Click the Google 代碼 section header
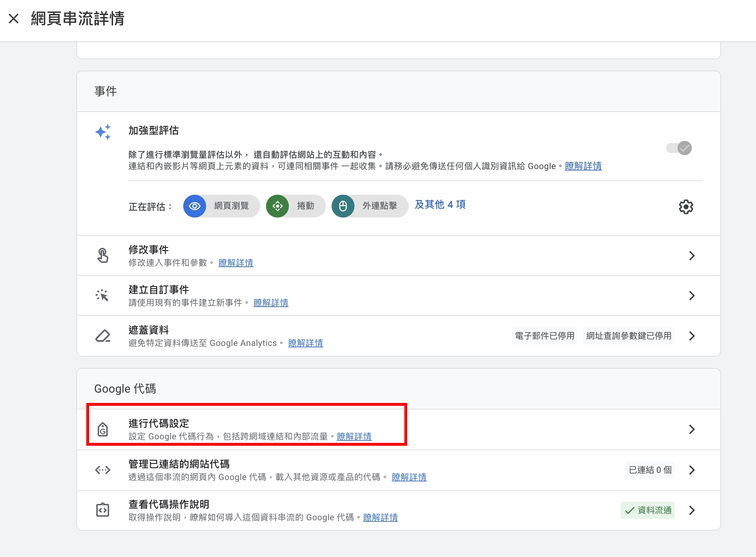The image size is (756, 557). pyautogui.click(x=125, y=389)
